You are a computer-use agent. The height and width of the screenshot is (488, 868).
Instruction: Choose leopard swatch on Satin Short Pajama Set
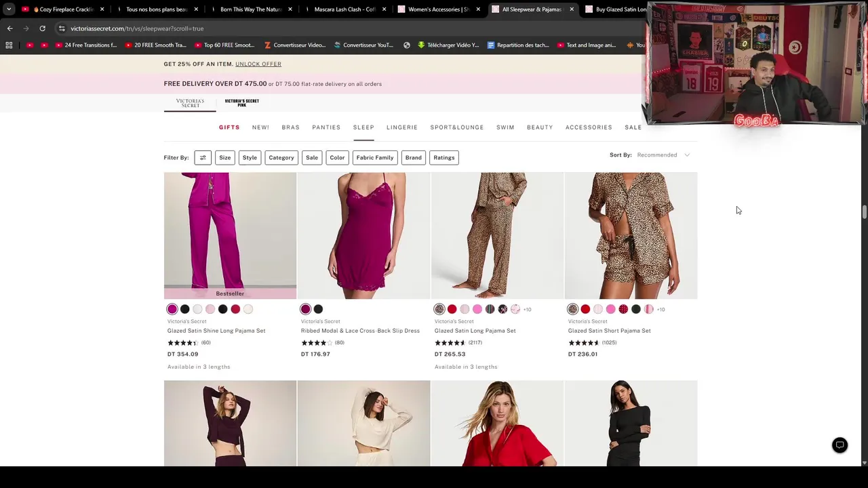pyautogui.click(x=573, y=309)
